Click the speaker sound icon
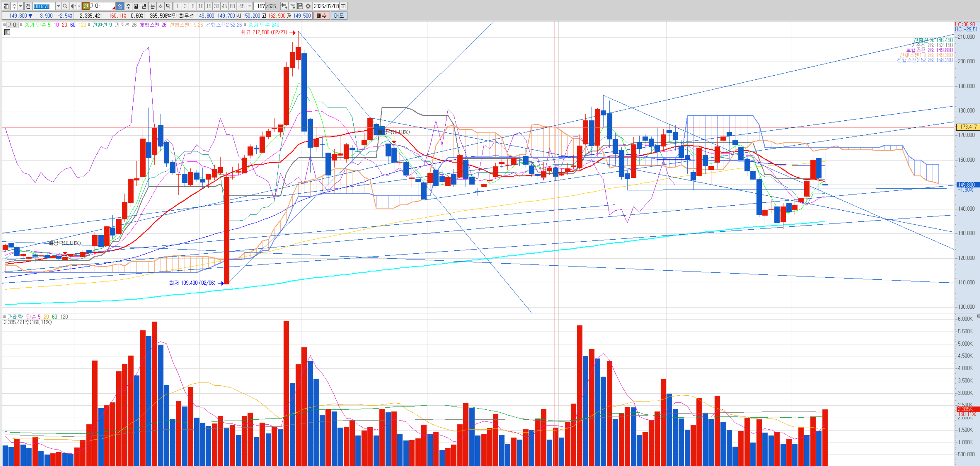The height and width of the screenshot is (466, 980). [x=73, y=6]
